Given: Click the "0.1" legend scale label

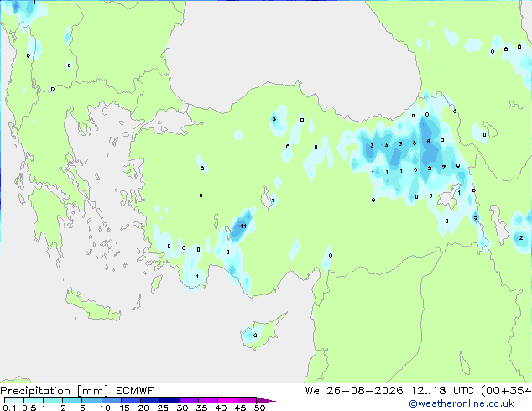Looking at the screenshot, I should click(9, 408).
